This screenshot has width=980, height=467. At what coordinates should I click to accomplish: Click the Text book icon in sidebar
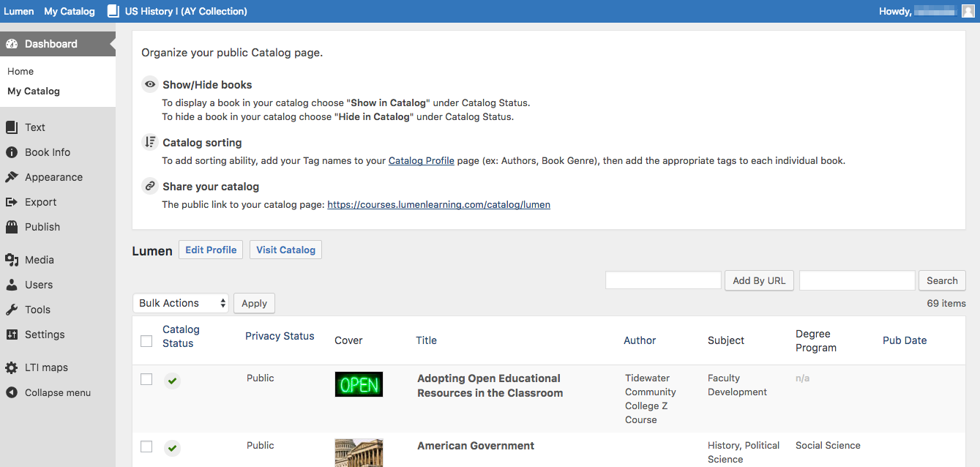(x=12, y=127)
